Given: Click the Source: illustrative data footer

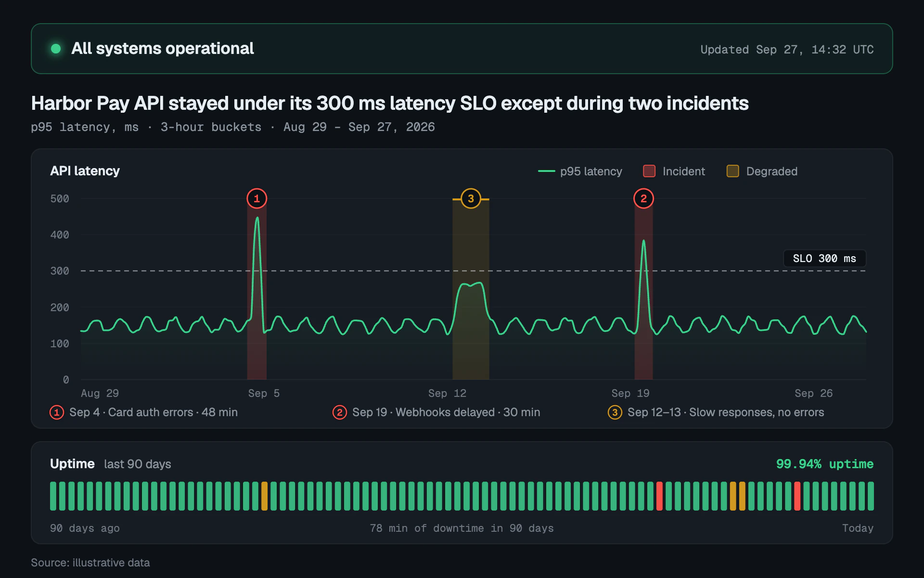Looking at the screenshot, I should click(90, 563).
